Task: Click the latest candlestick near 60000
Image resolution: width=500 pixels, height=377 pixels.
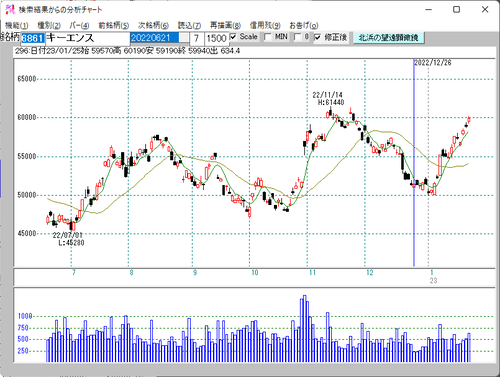Action: tap(469, 120)
